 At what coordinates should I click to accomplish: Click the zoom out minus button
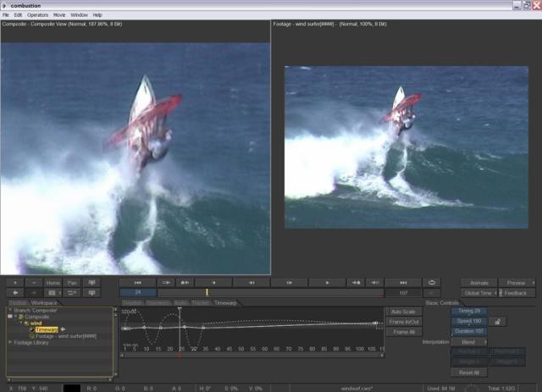point(34,282)
